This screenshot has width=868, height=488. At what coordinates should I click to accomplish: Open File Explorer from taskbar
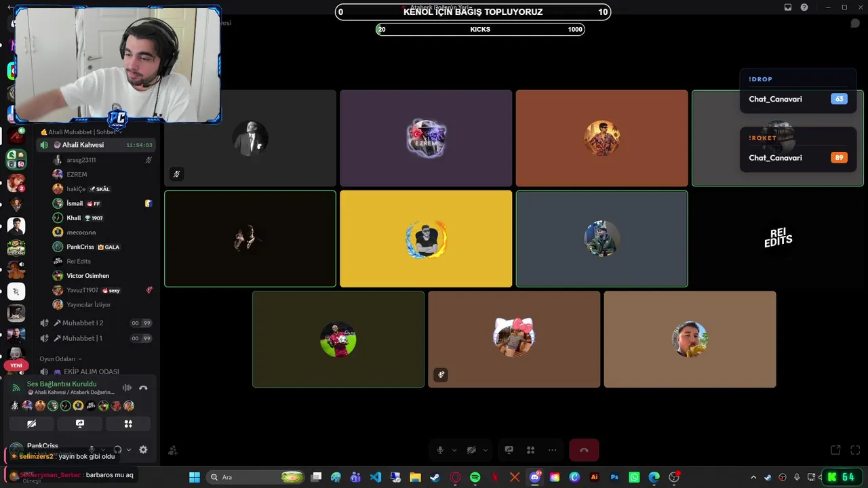pos(415,477)
